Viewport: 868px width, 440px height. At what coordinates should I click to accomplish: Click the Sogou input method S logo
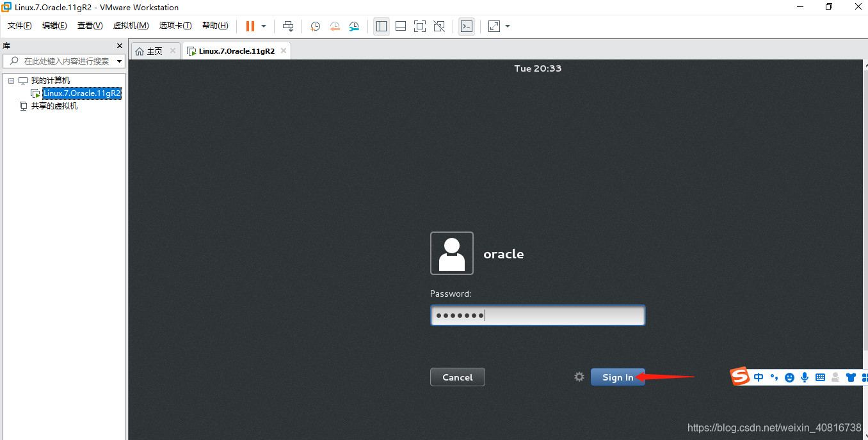(740, 377)
